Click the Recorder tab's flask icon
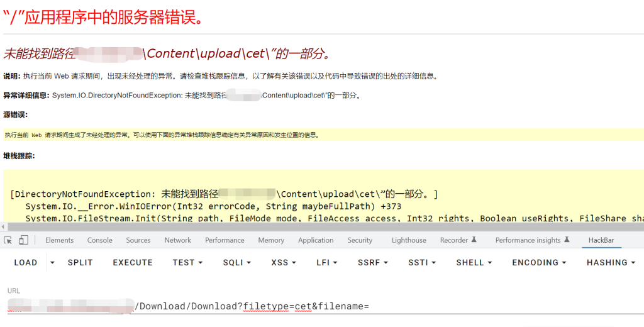 click(x=474, y=240)
